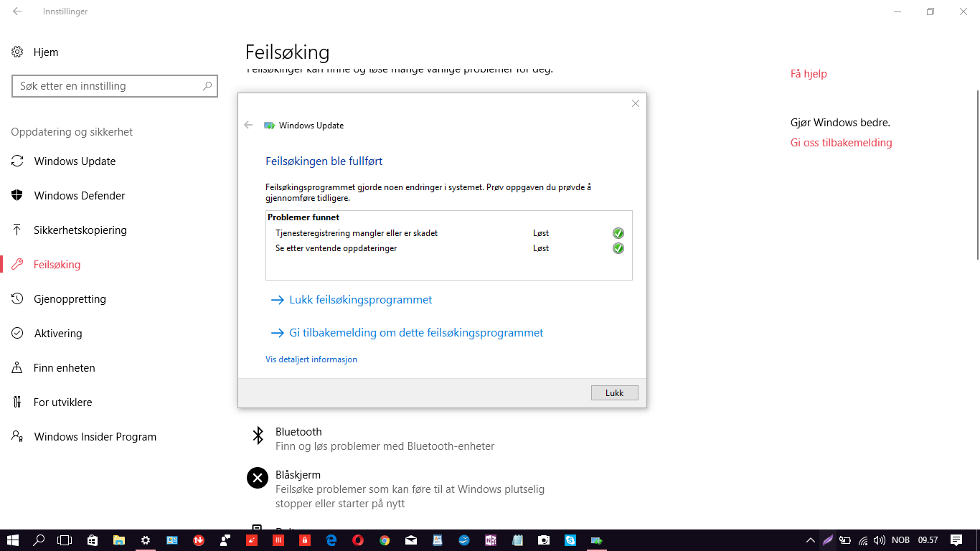This screenshot has width=980, height=551.
Task: Launch Opera browser from taskbar
Action: (358, 540)
